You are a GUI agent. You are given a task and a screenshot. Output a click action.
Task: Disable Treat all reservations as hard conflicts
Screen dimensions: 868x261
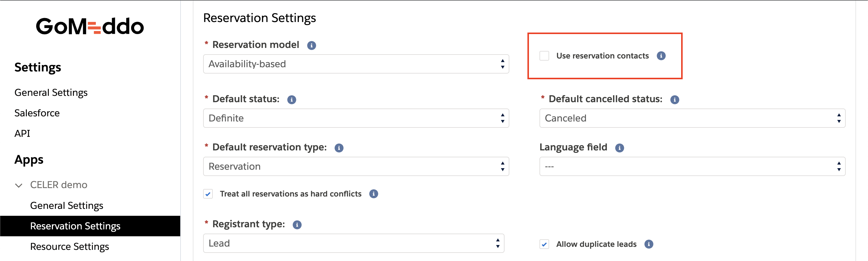click(208, 194)
